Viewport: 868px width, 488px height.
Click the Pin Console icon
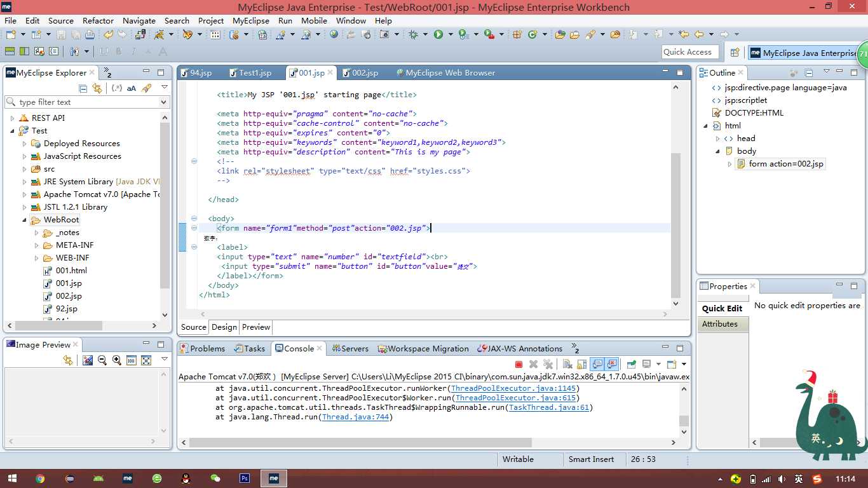(631, 364)
